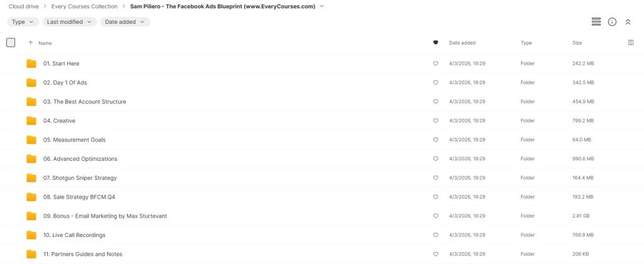Click folder icon for 04. Creative
The height and width of the screenshot is (264, 644).
pos(31,121)
